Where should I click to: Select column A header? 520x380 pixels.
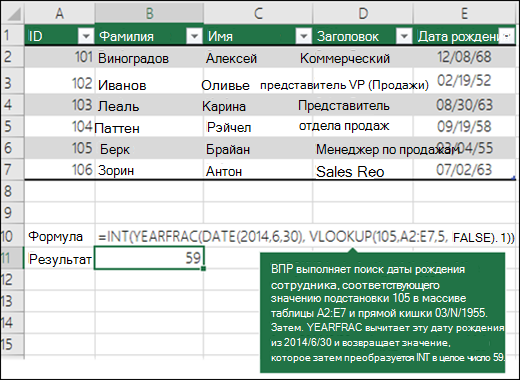[60, 13]
